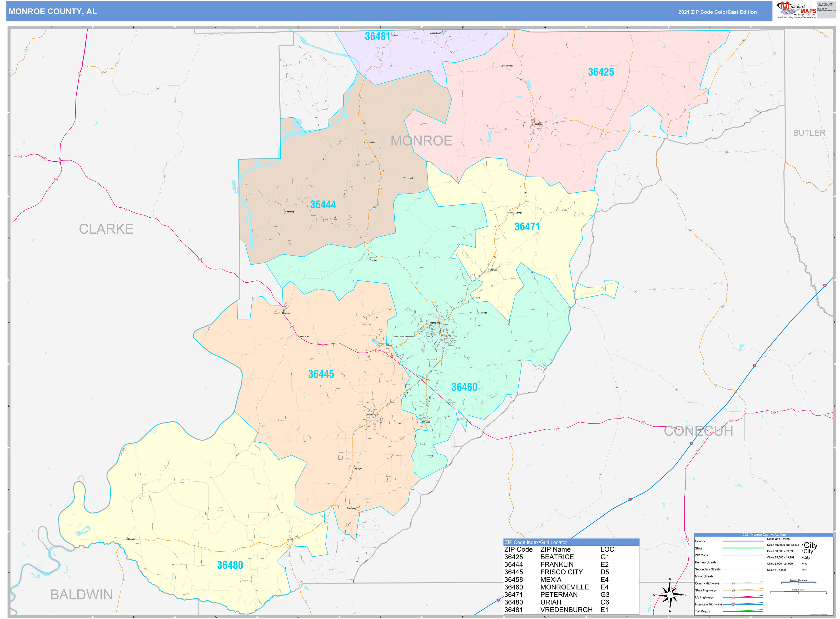Expand the Cities and Towns legend section
This screenshot has width=840, height=619.
click(x=779, y=539)
